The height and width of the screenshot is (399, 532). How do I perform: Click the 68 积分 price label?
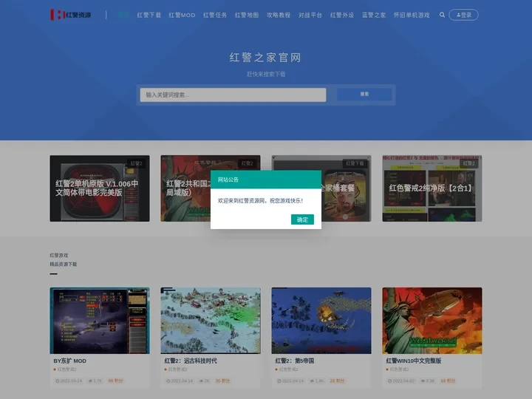[x=448, y=381]
